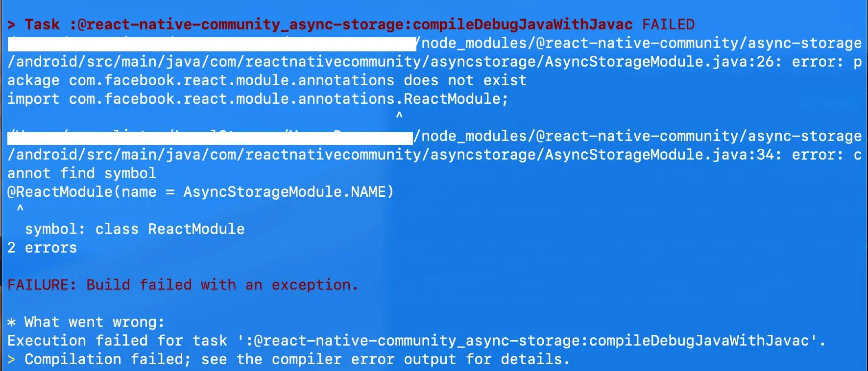
Task: Click the FAILED status text on top line
Action: (668, 24)
